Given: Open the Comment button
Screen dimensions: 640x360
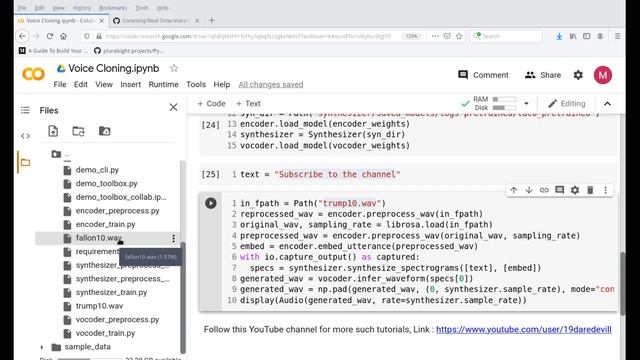Looking at the screenshot, I should coord(483,75).
